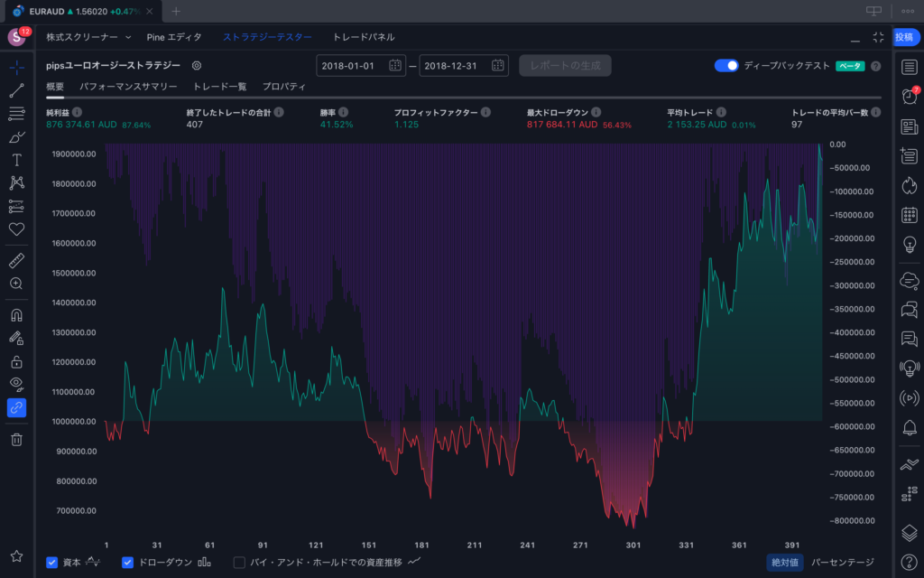Open alerts clock icon with badge
The image size is (924, 578).
910,96
